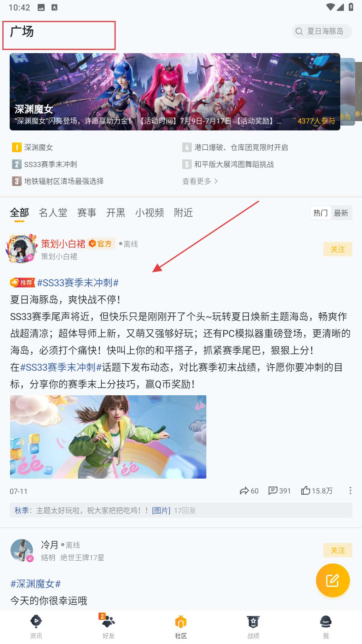
Task: Open the #SS33赛季末冲刺# hashtag link
Action: click(78, 283)
